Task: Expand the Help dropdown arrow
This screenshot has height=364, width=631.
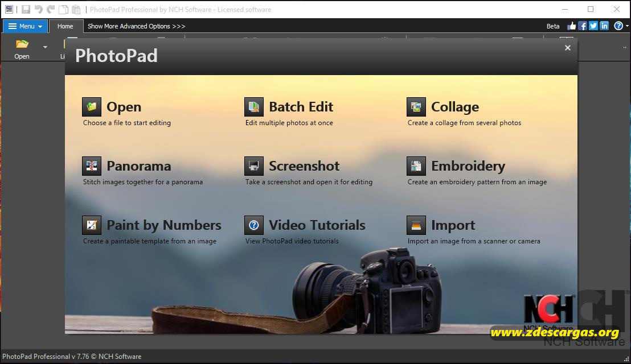Action: point(627,26)
